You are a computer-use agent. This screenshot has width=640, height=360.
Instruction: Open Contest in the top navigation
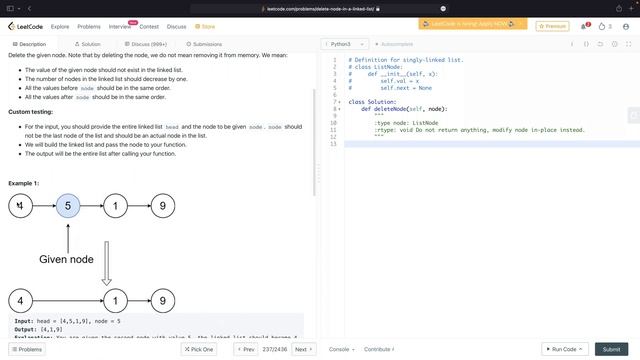pos(149,27)
